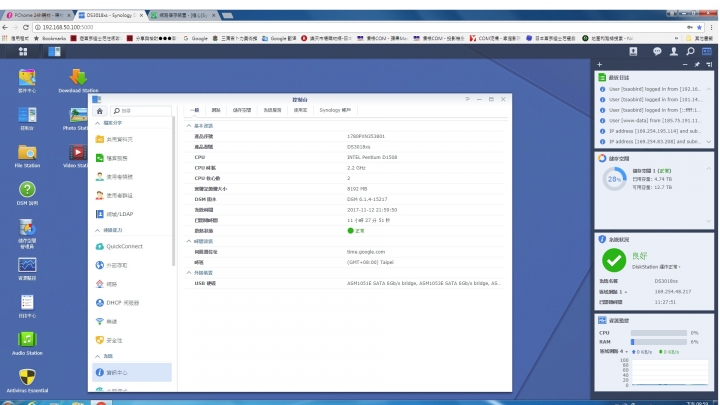Switch to the third Info Center tab
This screenshot has height=405, width=720.
[242, 110]
